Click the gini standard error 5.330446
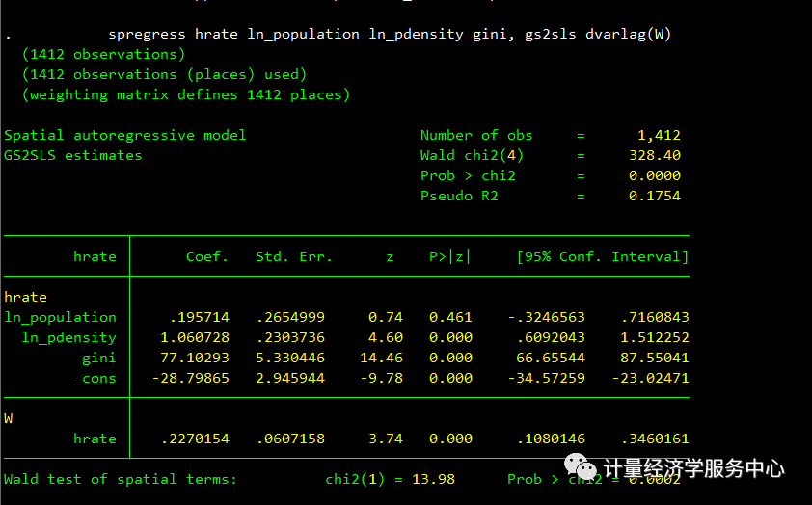This screenshot has height=505, width=812. (x=290, y=358)
